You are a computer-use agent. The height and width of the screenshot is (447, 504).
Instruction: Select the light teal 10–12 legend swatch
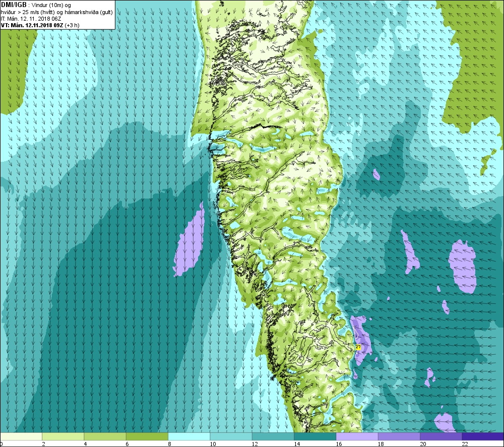click(231, 436)
